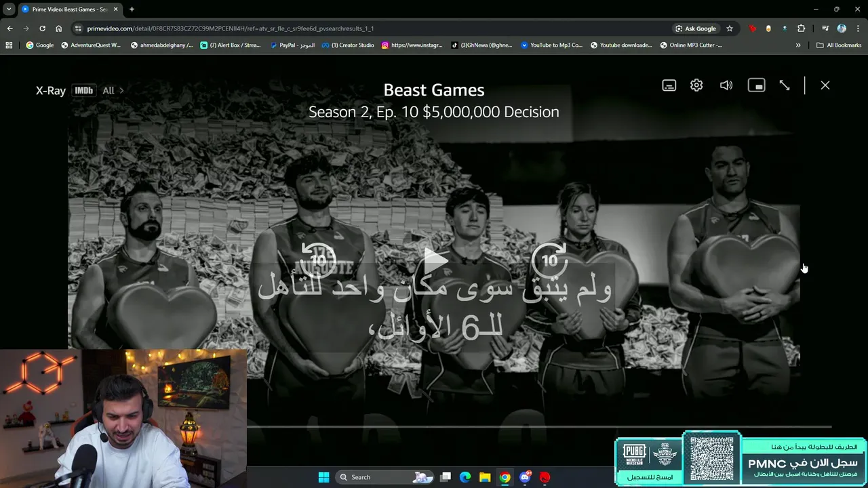
Task: Open File Explorer from taskbar
Action: point(485,477)
